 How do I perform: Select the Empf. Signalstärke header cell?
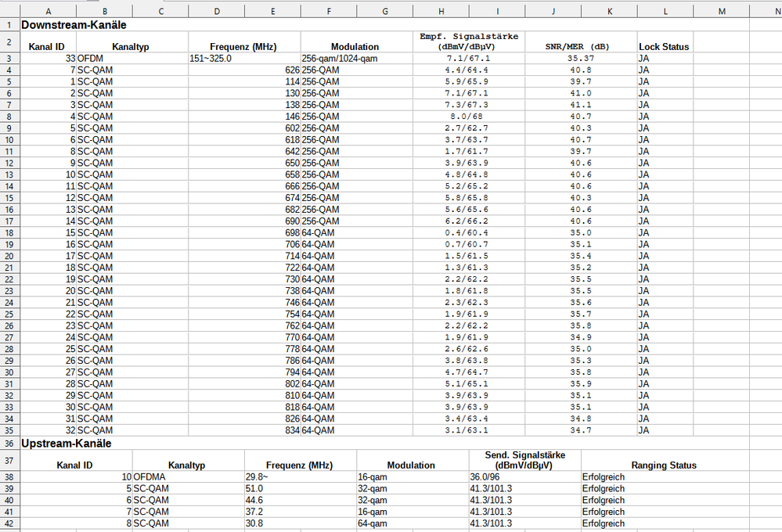coord(469,42)
